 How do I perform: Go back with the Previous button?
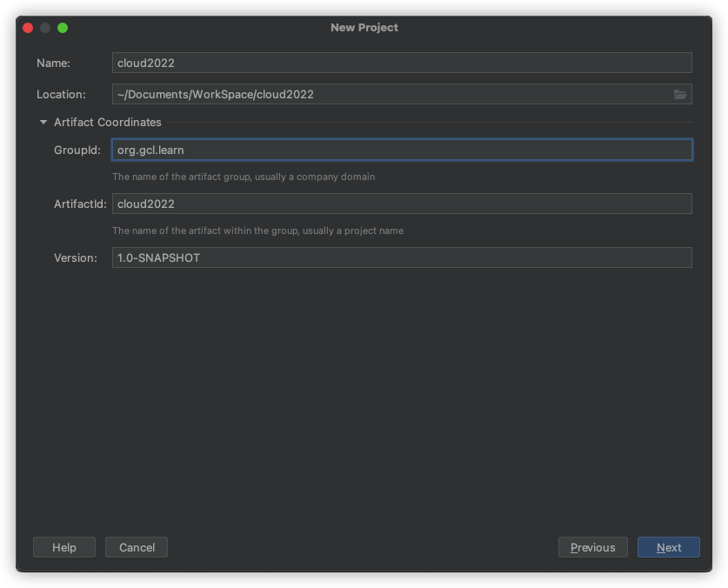[x=593, y=548]
